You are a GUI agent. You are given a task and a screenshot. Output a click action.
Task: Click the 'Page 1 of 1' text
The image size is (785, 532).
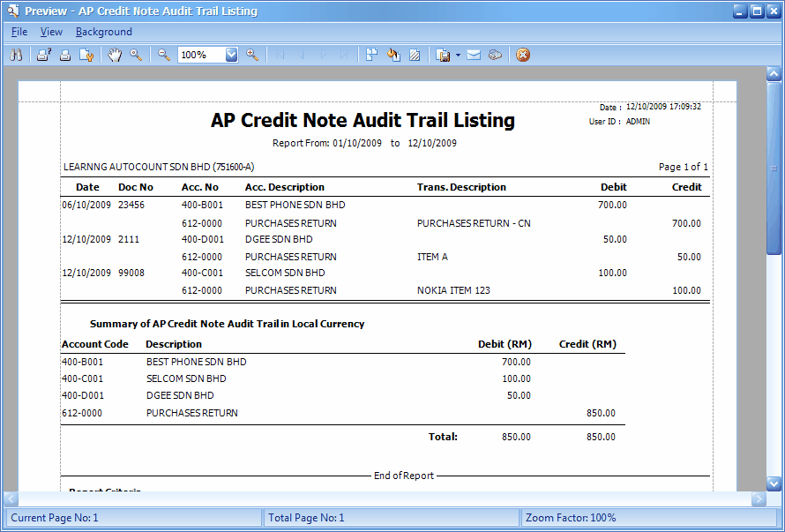(x=684, y=167)
